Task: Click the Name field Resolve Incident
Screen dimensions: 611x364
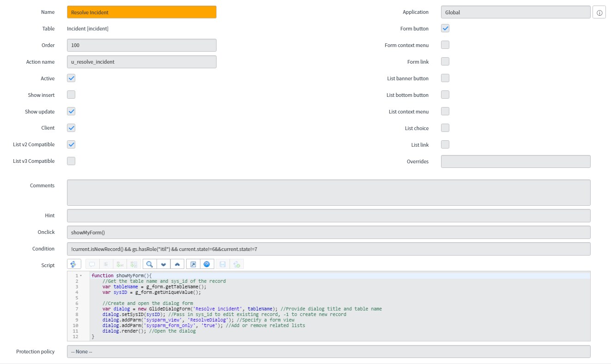Action: 142,12
